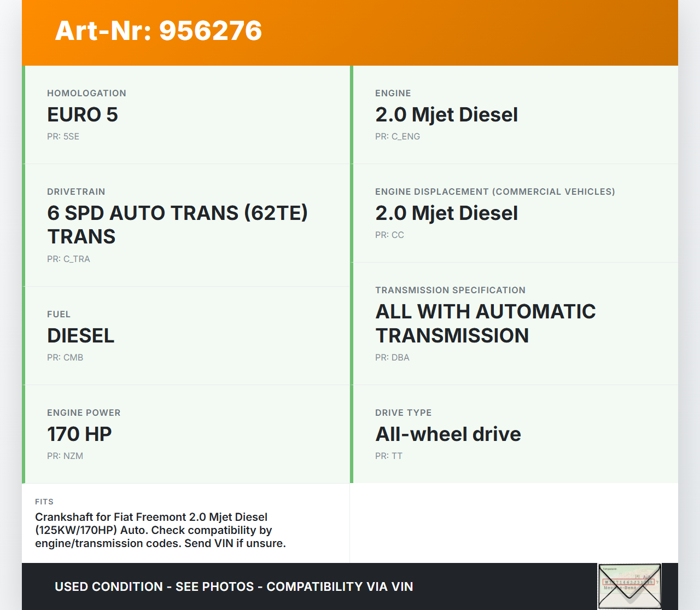Screen dimensions: 700x610
Task: Click the Engine Displacement (Commercial Vehicles) label
Action: point(495,191)
